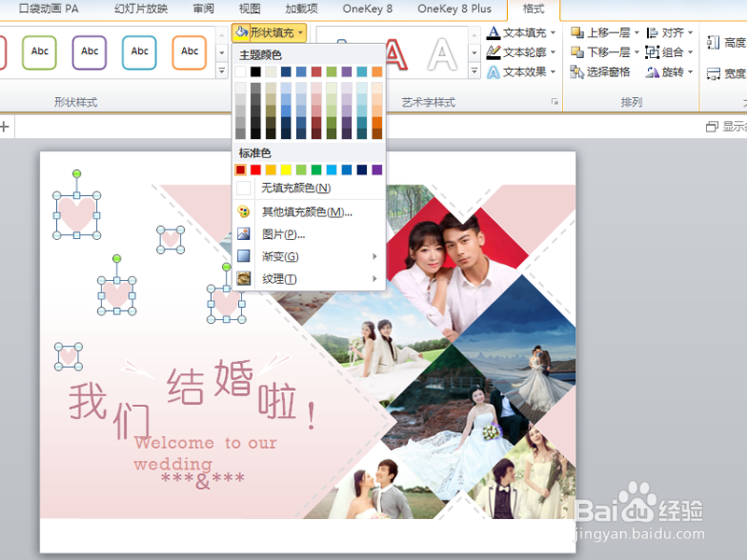Select the purple-outlined Abc shape style
Image resolution: width=747 pixels, height=560 pixels.
(x=90, y=52)
